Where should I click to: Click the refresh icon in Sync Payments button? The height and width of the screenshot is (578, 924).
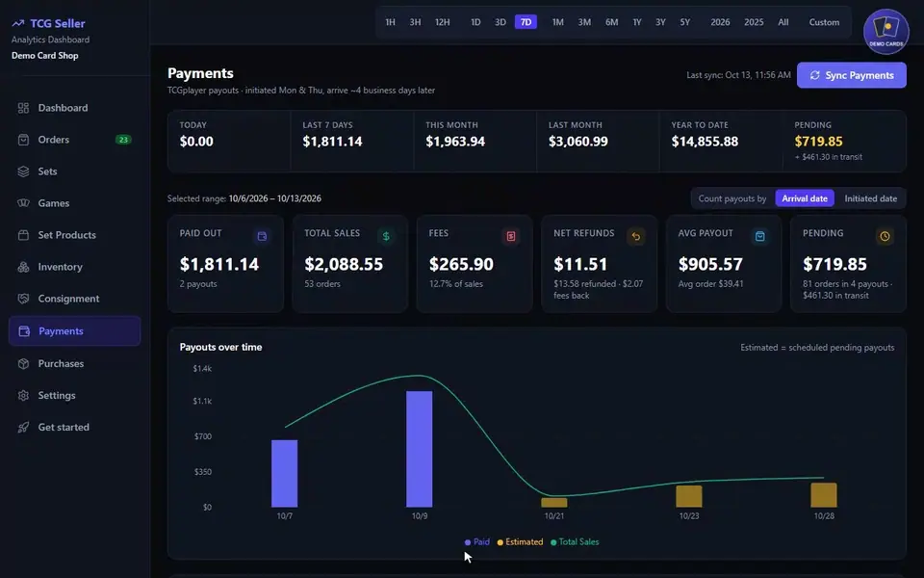815,75
